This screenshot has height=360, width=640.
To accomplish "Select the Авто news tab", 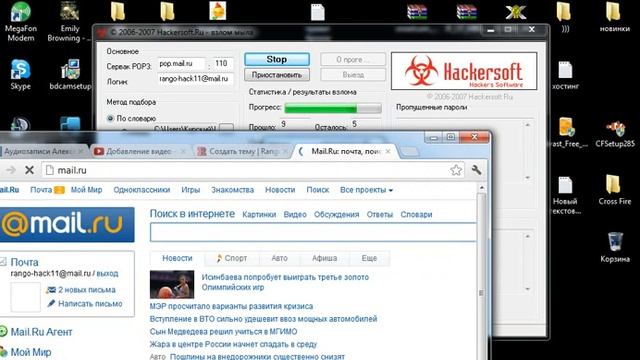I will click(280, 258).
